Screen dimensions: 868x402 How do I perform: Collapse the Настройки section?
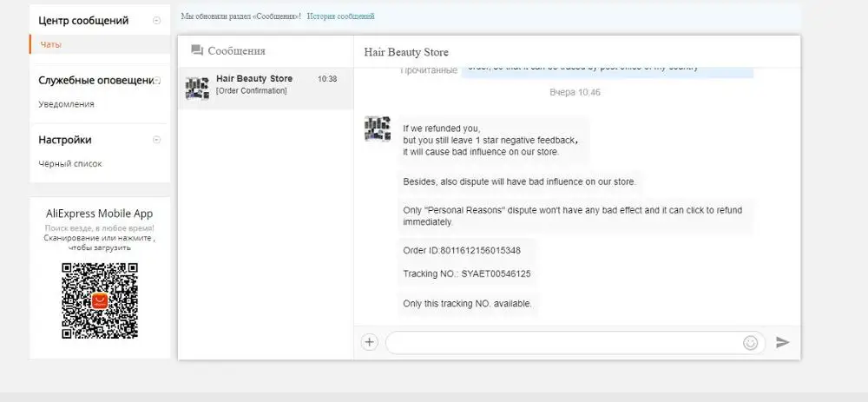tap(156, 140)
